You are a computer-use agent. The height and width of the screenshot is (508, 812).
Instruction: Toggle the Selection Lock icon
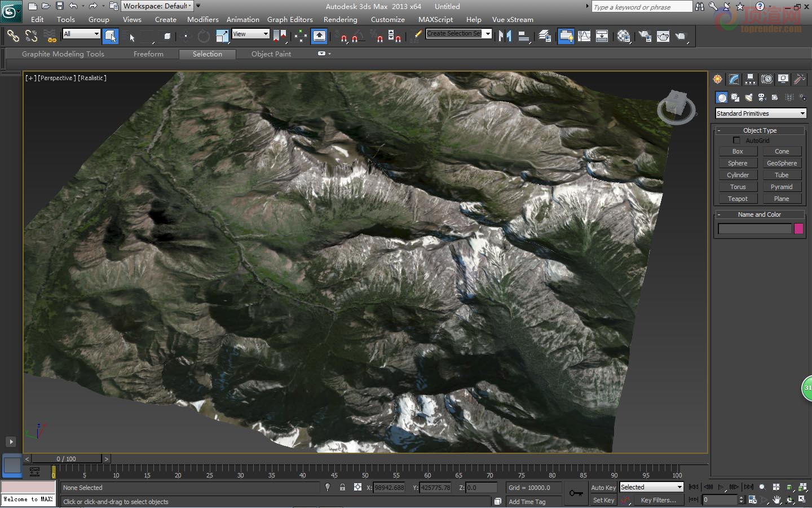click(342, 487)
